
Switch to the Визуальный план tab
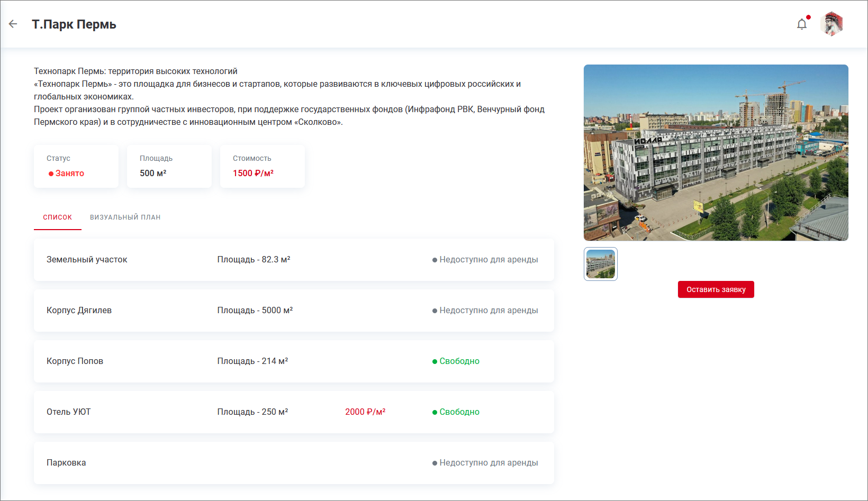(x=125, y=217)
